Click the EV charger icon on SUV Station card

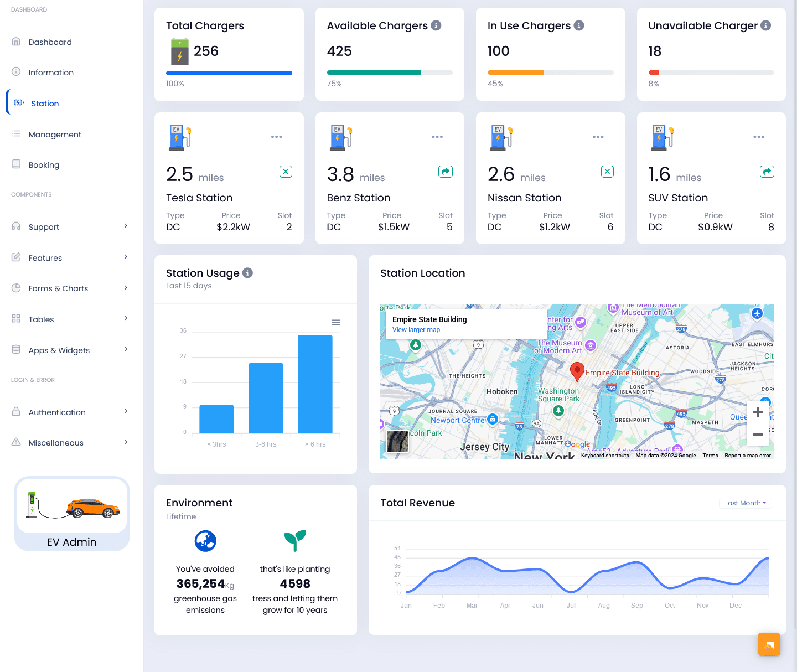(x=663, y=137)
